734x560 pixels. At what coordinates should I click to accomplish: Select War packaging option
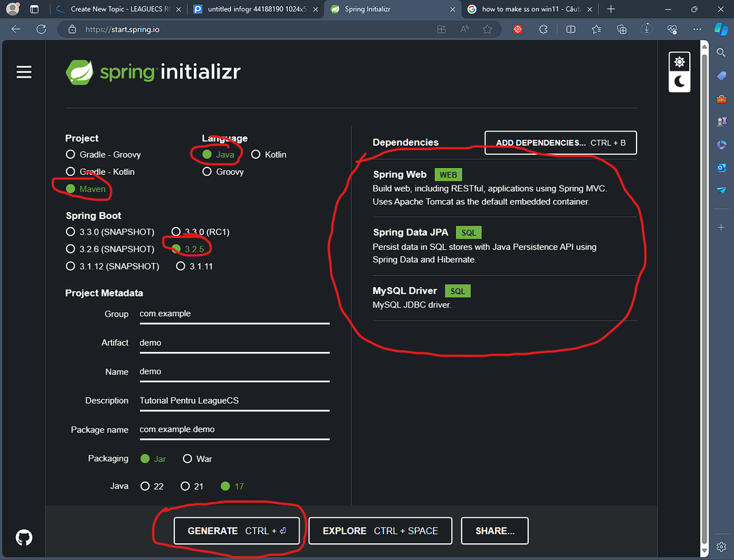pyautogui.click(x=197, y=458)
